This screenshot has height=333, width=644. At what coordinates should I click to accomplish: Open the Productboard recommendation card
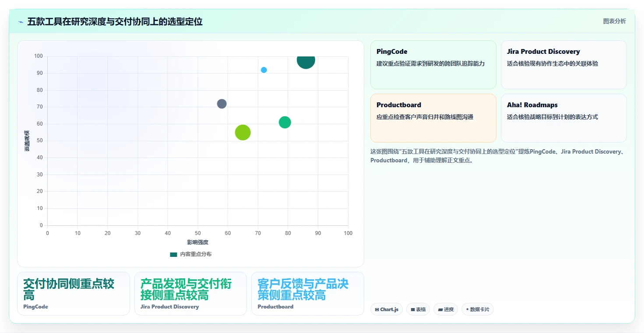click(433, 118)
